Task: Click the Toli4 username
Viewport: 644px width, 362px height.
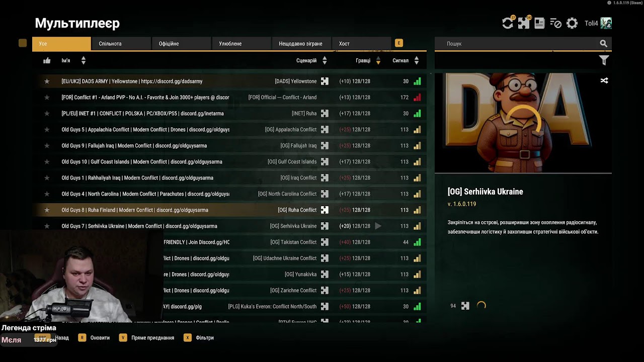Action: point(591,24)
